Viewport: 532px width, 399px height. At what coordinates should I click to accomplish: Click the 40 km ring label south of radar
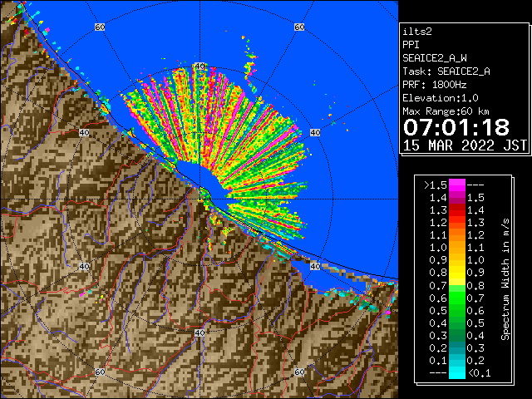(x=199, y=332)
